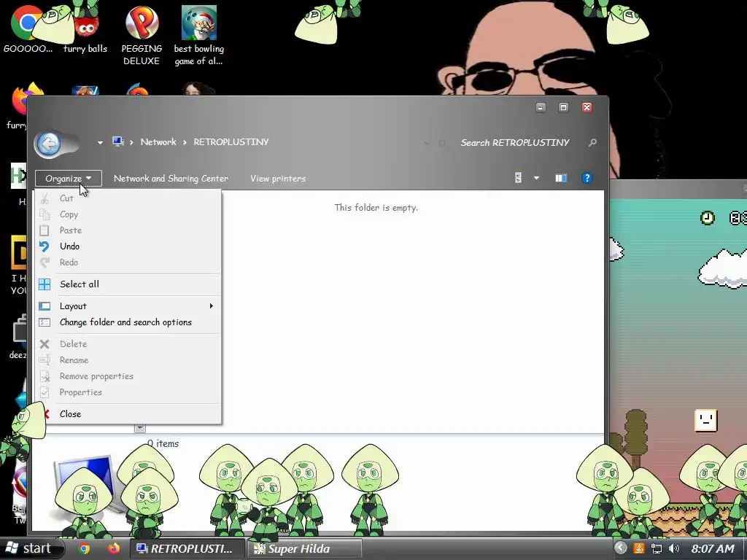Click the network tray icon
The height and width of the screenshot is (560, 747).
point(657,548)
